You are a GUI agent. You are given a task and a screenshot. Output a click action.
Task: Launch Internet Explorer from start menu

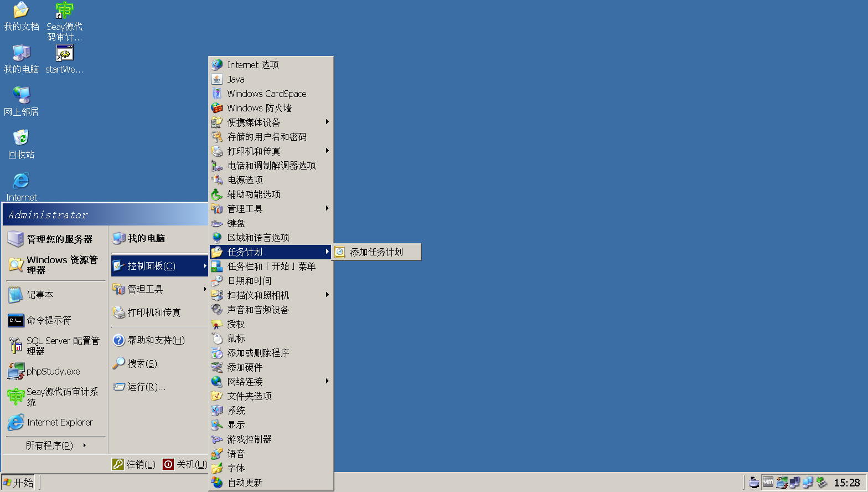pos(55,422)
